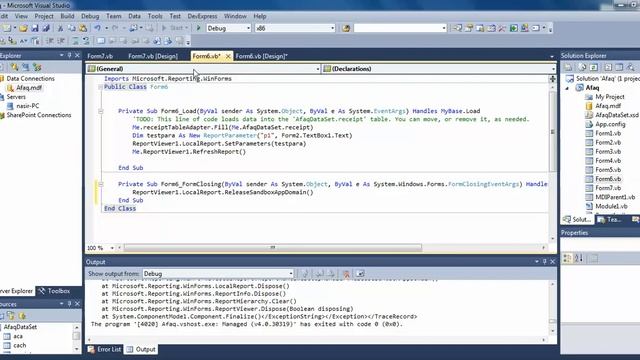Copy selection via the Copy toolbar icon
The height and width of the screenshot is (360, 640).
pos(72,28)
